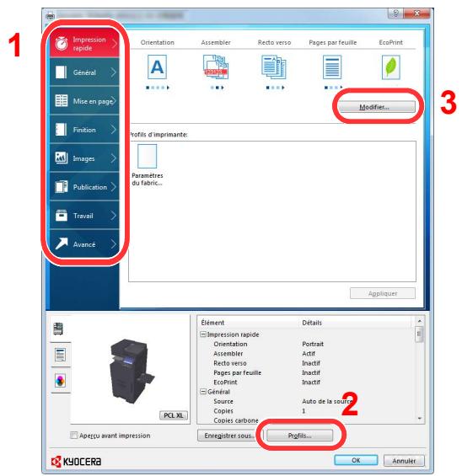462x476 pixels.
Task: Select the Paramètres du fabricant profile
Action: click(x=148, y=165)
